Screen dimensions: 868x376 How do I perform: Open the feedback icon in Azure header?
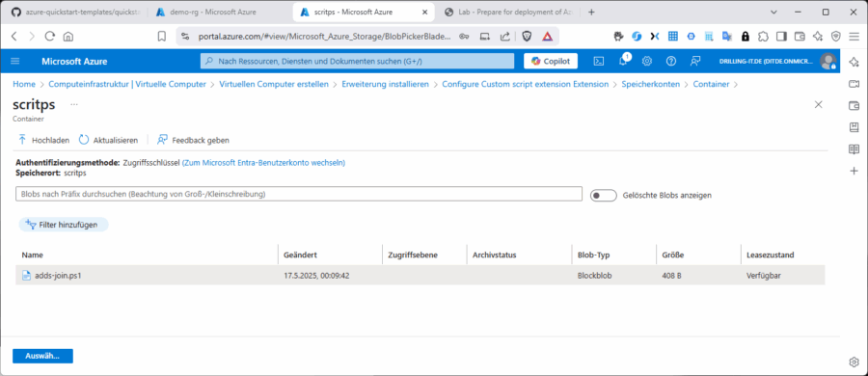pos(695,61)
